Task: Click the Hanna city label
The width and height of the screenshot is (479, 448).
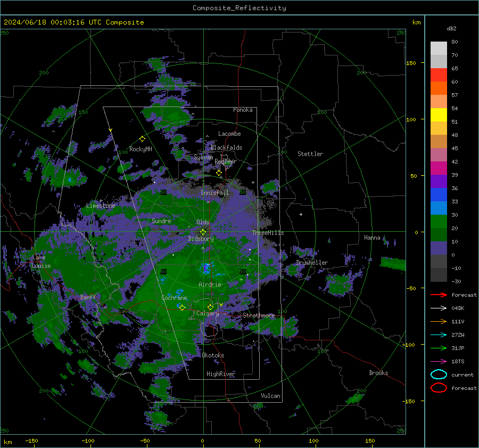Action: pyautogui.click(x=372, y=238)
